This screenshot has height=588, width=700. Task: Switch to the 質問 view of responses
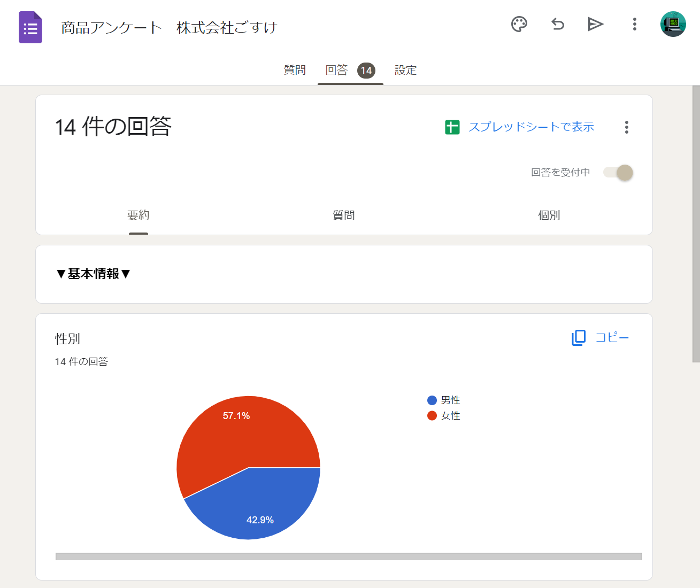pyautogui.click(x=344, y=215)
